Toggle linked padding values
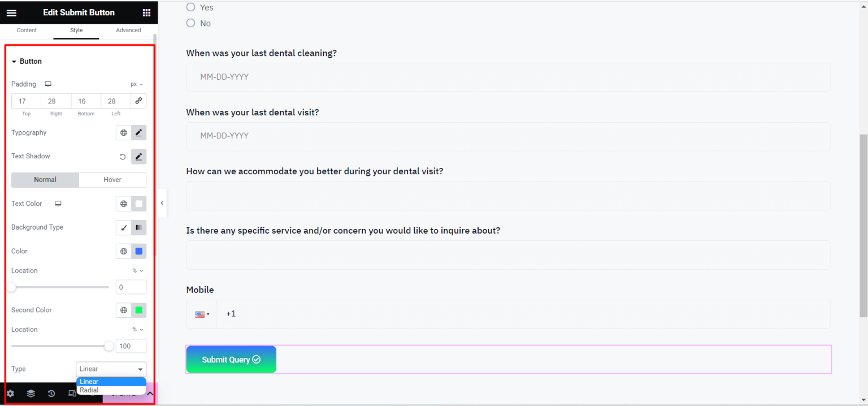This screenshot has height=406, width=868. [x=138, y=101]
